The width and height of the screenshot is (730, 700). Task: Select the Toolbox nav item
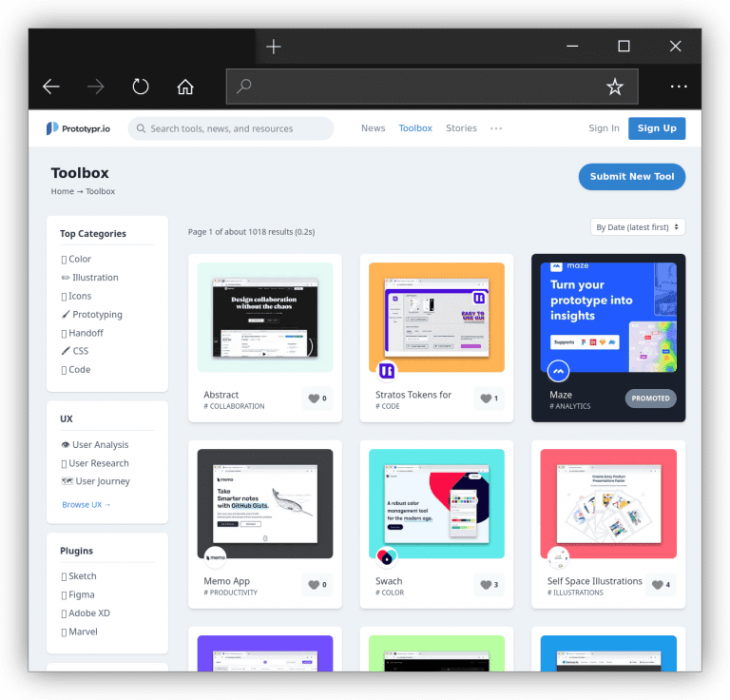pos(415,128)
